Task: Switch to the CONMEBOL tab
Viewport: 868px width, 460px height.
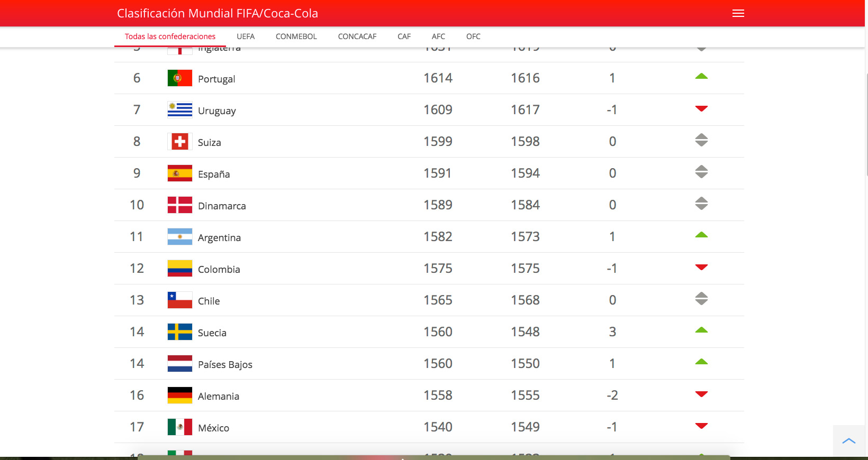Action: click(296, 36)
